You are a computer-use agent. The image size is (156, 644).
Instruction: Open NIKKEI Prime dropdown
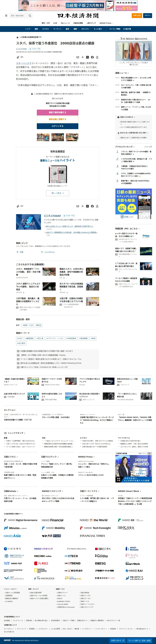pyautogui.click(x=106, y=23)
